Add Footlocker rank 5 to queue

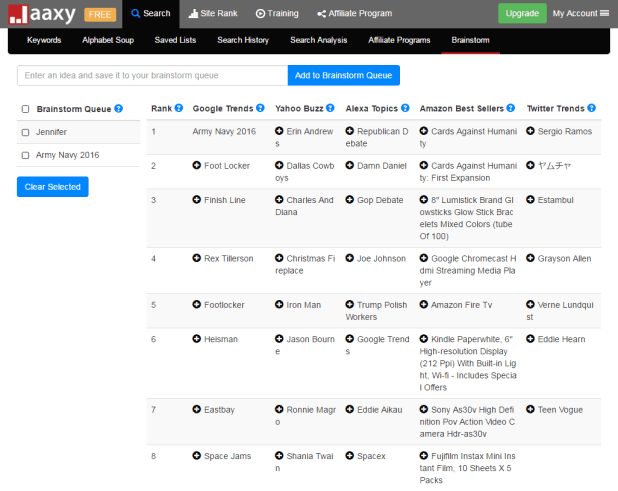(x=196, y=305)
